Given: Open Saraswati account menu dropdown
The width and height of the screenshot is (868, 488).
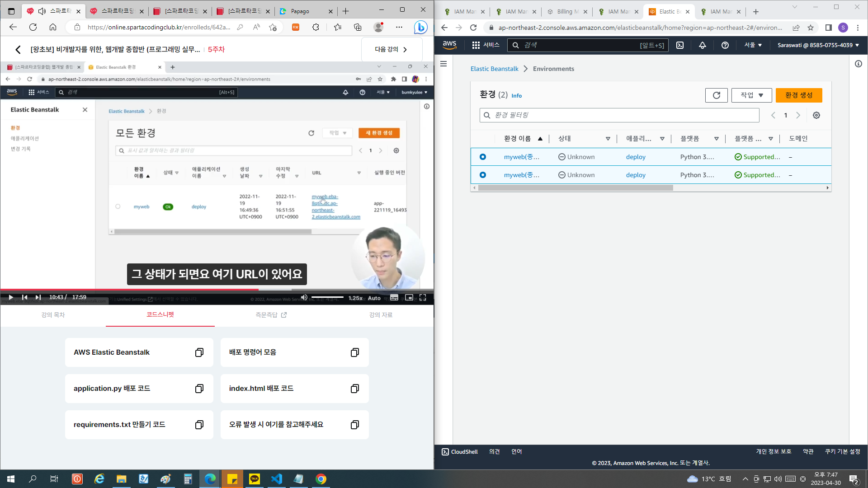Looking at the screenshot, I should (x=818, y=45).
